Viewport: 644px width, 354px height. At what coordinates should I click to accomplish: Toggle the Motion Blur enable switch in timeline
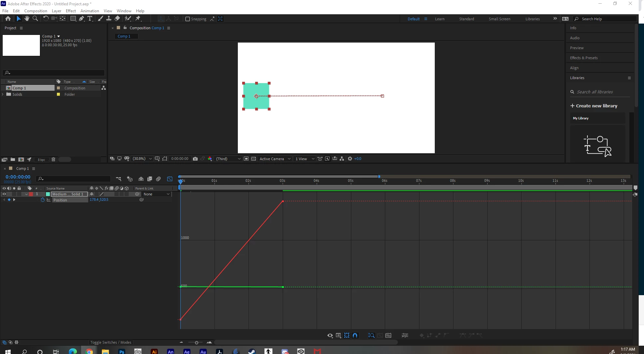(158, 179)
